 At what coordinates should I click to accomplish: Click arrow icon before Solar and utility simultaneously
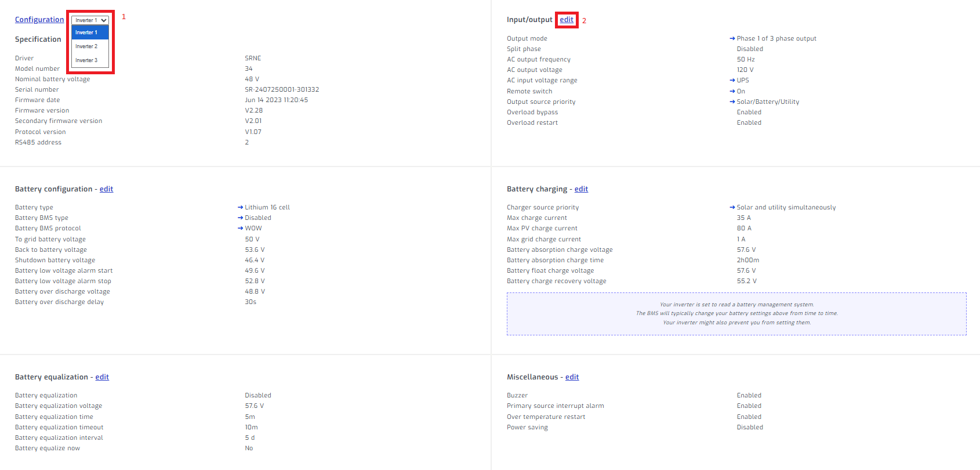pos(732,208)
